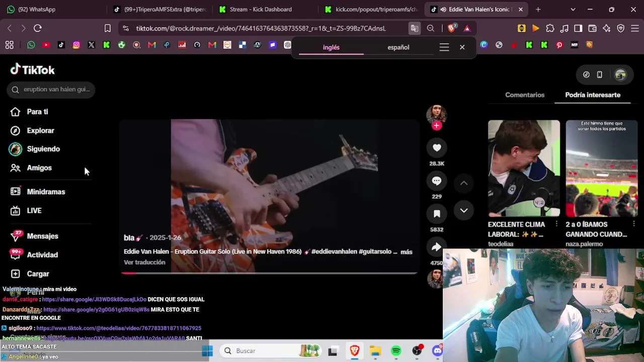Viewport: 644px width, 362px height.
Task: Open the tab search dropdown arrow
Action: (x=573, y=9)
